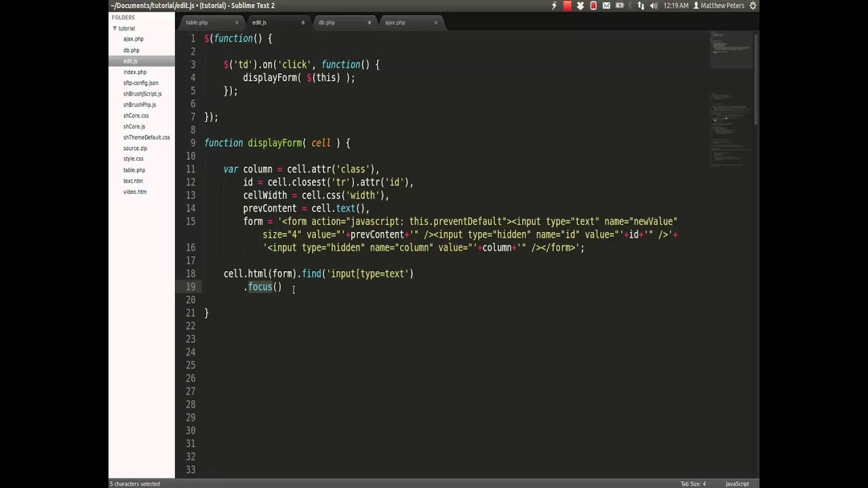Screen dimensions: 868x488
Task: Open the Tab Size: 4 status bar setting
Action: pos(693,484)
